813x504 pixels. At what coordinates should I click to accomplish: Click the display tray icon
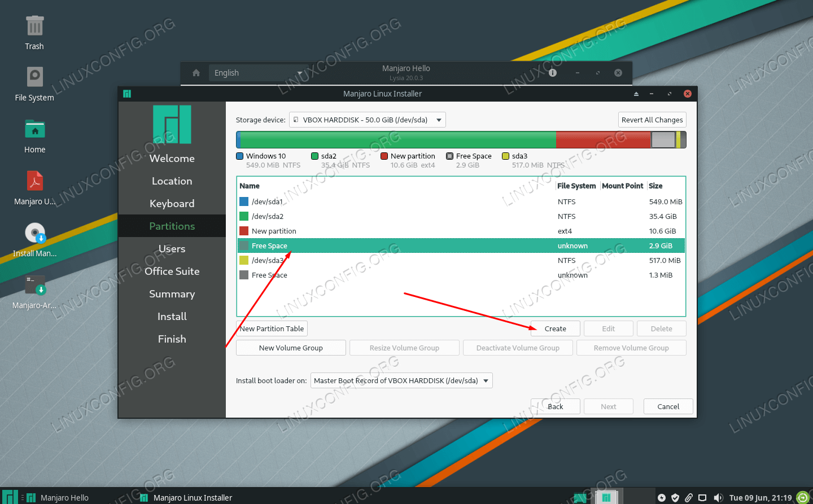click(x=702, y=498)
